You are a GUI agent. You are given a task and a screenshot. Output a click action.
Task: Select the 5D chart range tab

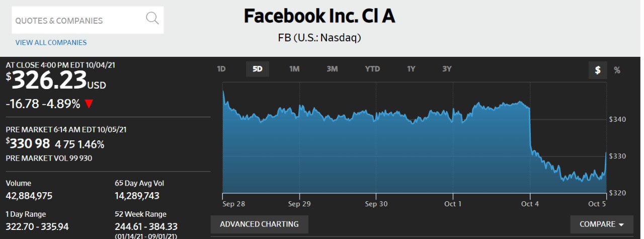257,69
